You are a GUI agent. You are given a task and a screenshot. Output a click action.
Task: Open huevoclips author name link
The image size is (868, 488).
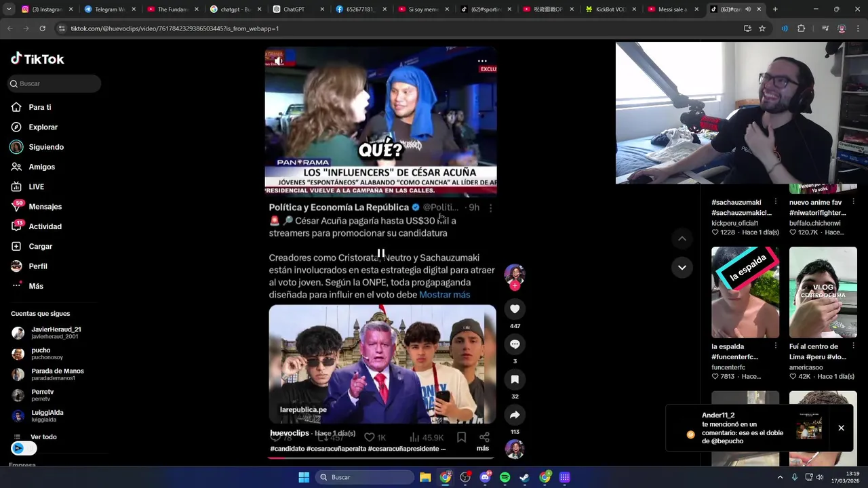click(x=290, y=433)
